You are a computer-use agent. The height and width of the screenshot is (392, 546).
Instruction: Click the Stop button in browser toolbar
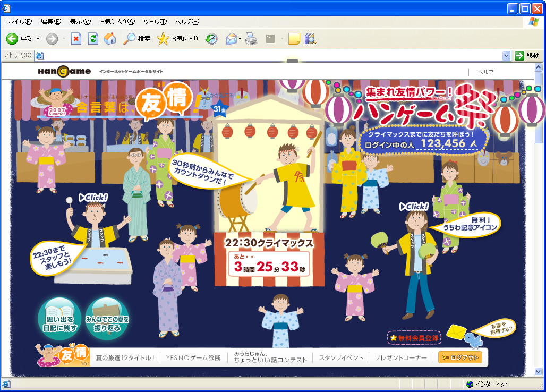(x=76, y=39)
